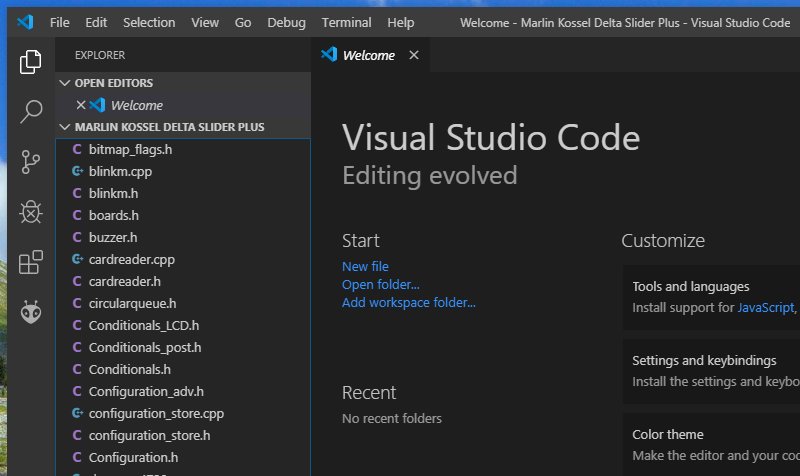
Task: Open the Go menu
Action: (x=243, y=22)
